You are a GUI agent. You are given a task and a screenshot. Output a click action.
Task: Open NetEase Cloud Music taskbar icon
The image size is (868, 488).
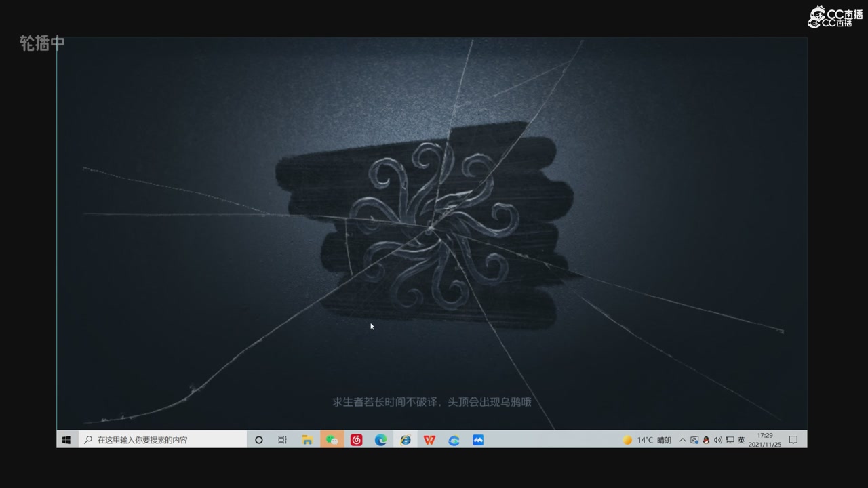pos(356,440)
